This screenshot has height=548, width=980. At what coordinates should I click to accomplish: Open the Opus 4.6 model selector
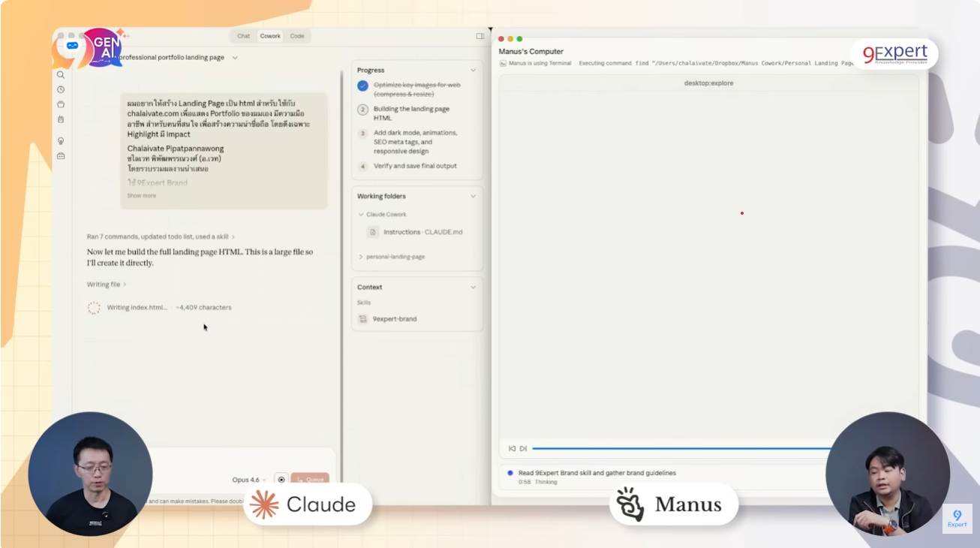coord(249,480)
